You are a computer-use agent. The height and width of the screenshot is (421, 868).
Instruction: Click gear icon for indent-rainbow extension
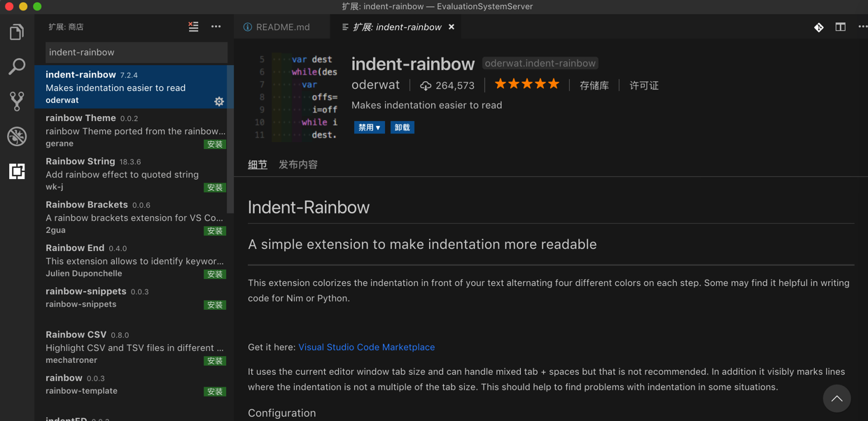[219, 101]
